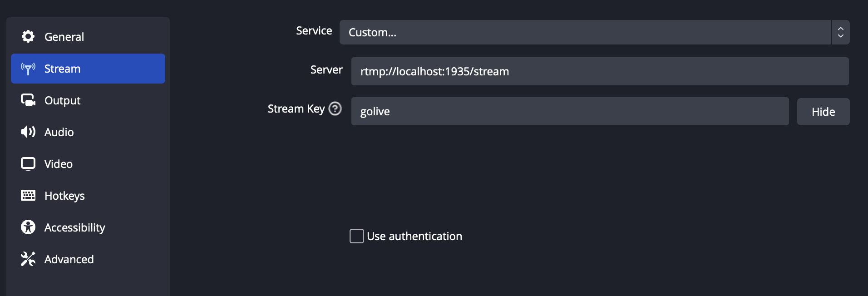
Task: Enable the Use authentication checkbox
Action: [x=357, y=236]
